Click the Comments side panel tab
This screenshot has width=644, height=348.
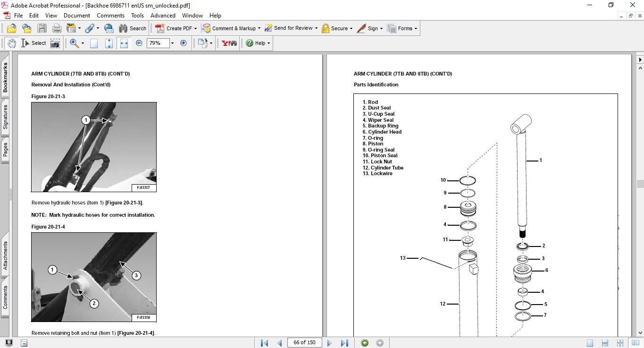5,297
